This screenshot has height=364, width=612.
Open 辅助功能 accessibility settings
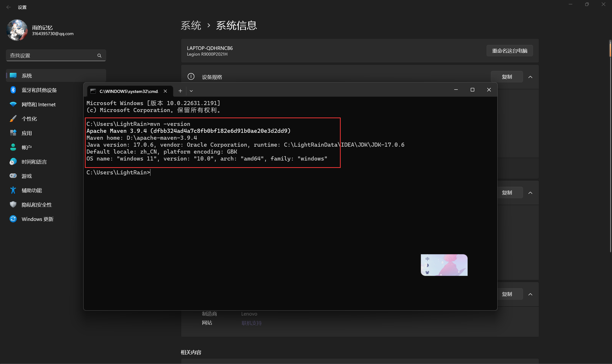coord(32,190)
